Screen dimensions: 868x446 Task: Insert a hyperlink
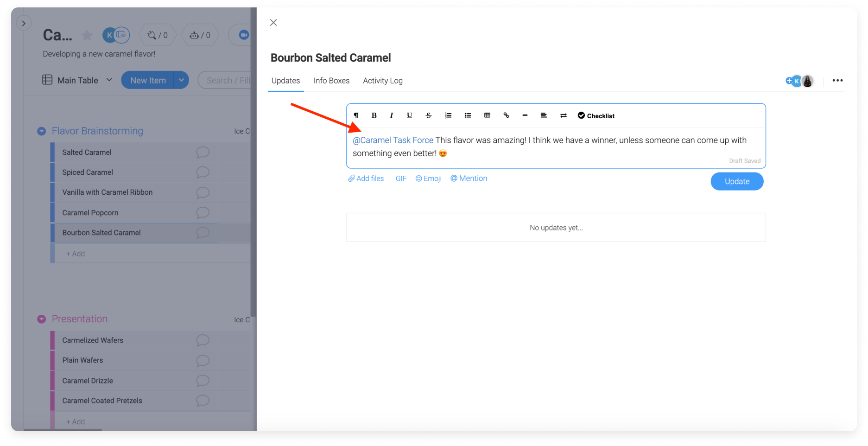506,115
